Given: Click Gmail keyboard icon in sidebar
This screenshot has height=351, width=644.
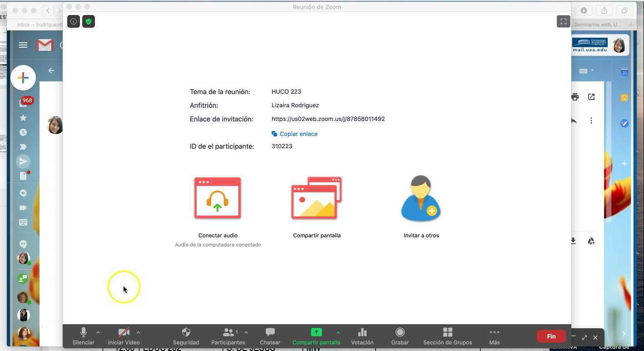Looking at the screenshot, I should coord(23,222).
